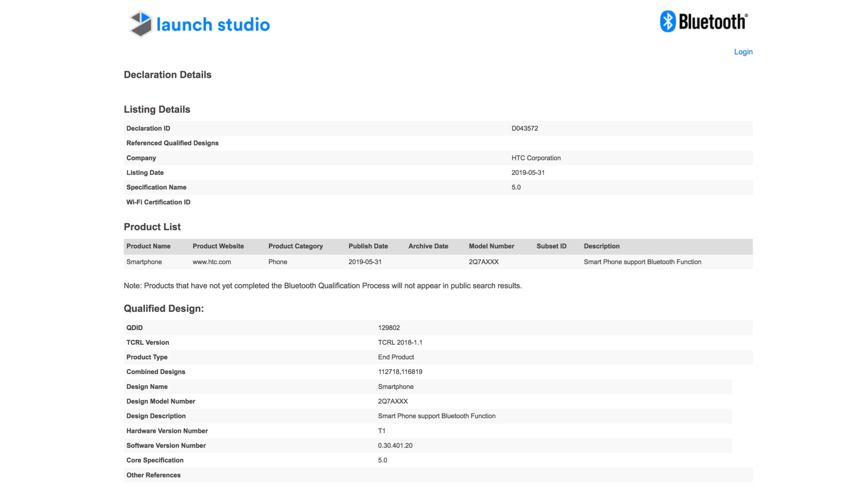The image size is (868, 487).
Task: Click the Product Name column header
Action: coord(148,246)
